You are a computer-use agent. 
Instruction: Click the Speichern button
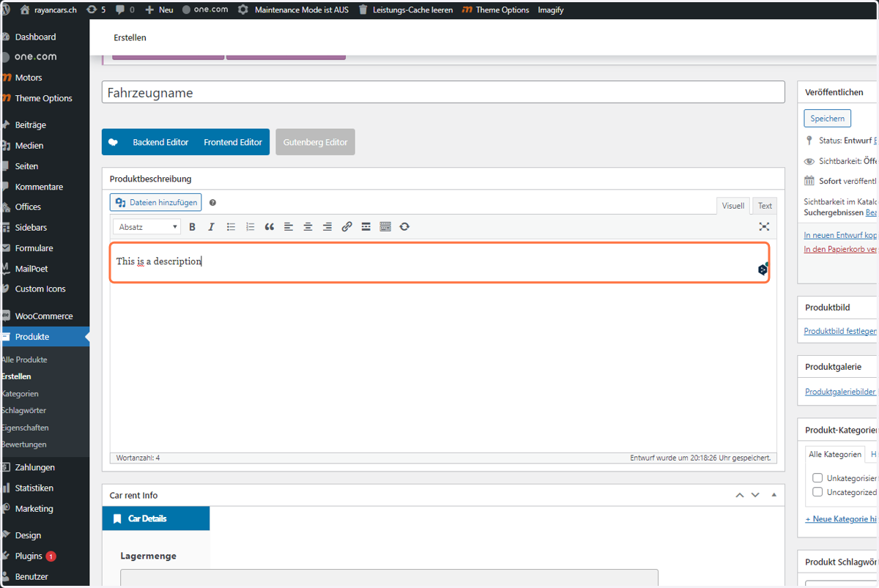[827, 119]
